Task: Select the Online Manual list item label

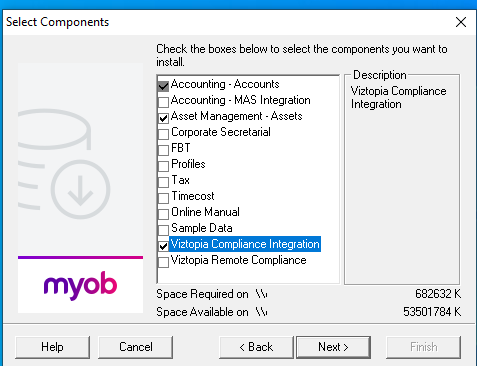Action: [205, 212]
